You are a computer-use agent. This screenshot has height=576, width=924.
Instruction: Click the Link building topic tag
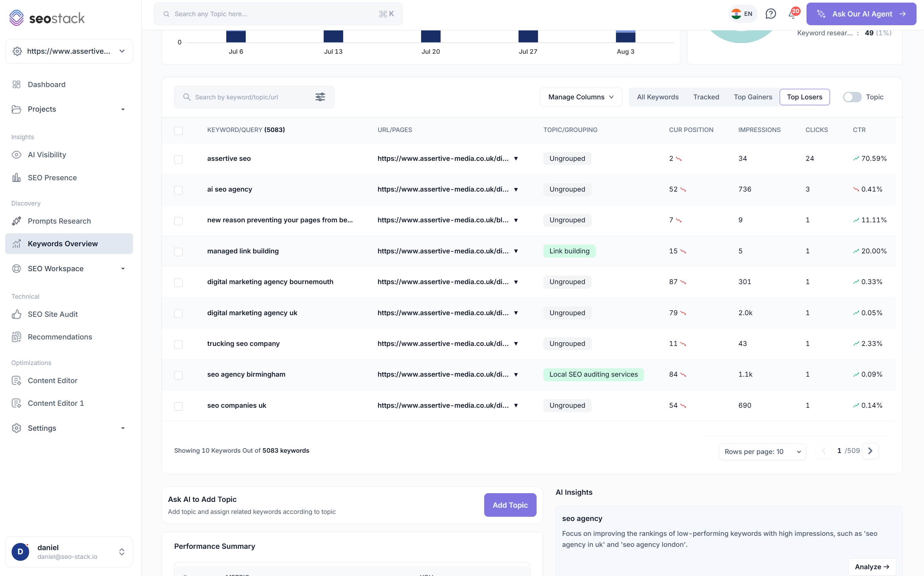coord(569,251)
